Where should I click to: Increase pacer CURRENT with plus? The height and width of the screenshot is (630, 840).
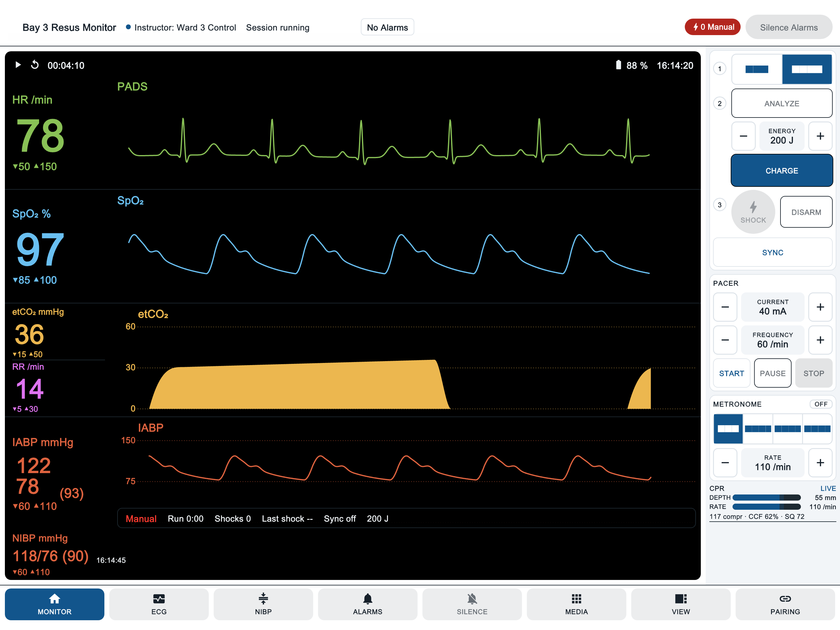820,307
